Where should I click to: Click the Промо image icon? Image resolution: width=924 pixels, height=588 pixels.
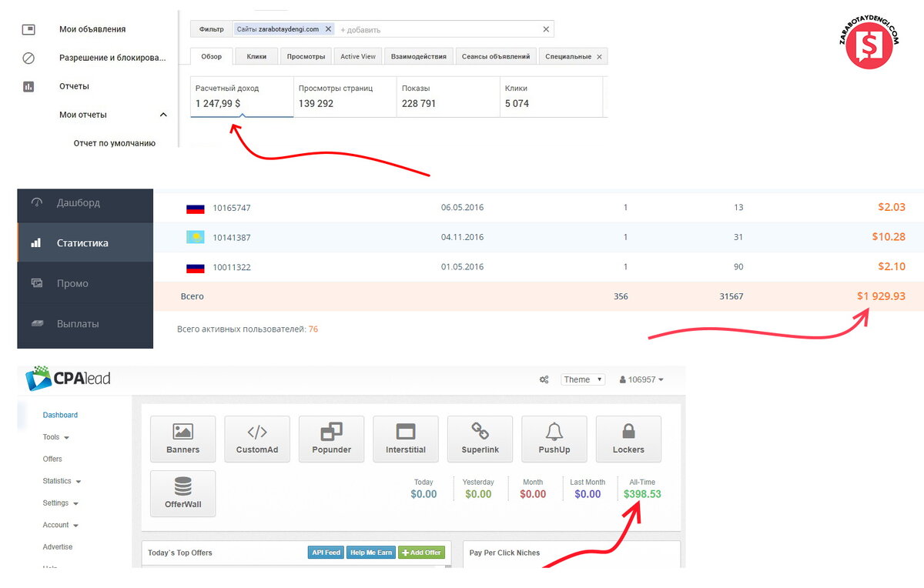37,283
